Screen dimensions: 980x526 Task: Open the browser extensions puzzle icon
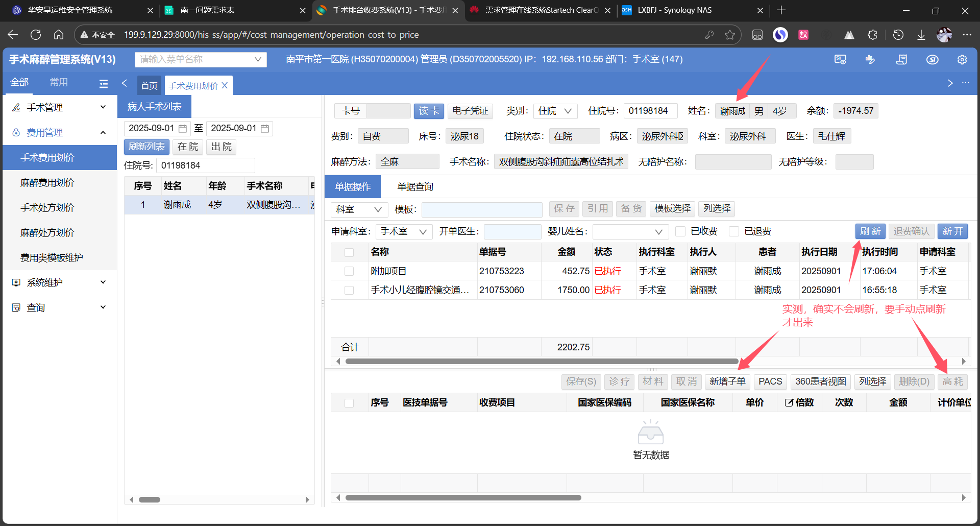873,35
